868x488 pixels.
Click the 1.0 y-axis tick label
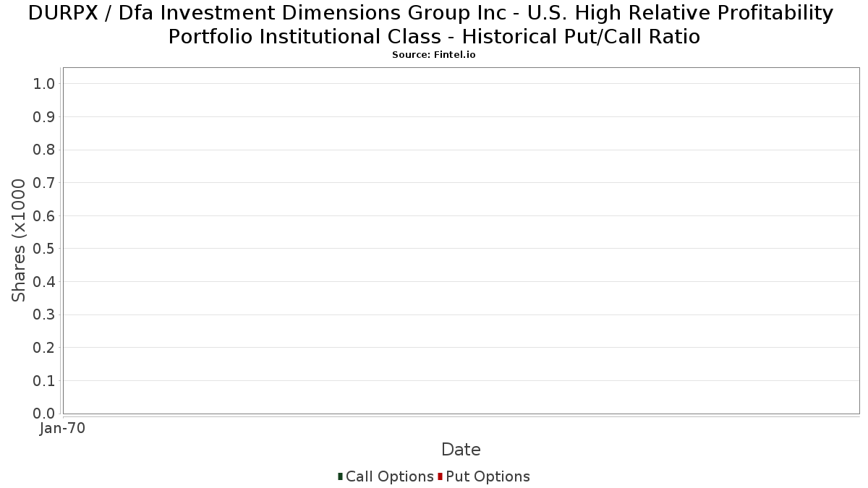[x=44, y=84]
